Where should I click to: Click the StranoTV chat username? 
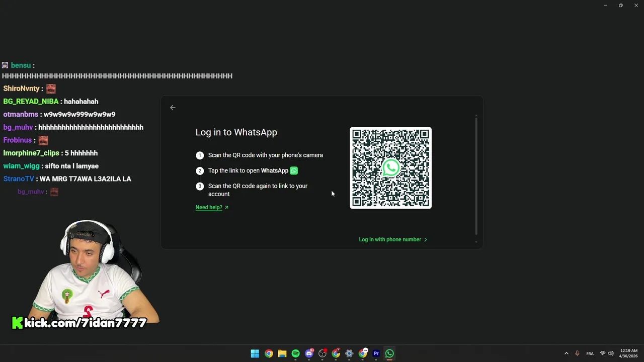[x=19, y=179]
